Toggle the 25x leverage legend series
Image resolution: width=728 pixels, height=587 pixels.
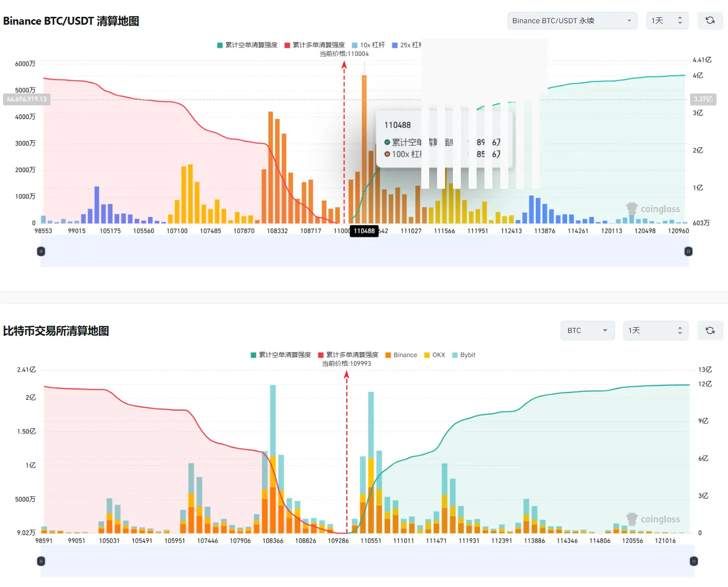[x=406, y=45]
